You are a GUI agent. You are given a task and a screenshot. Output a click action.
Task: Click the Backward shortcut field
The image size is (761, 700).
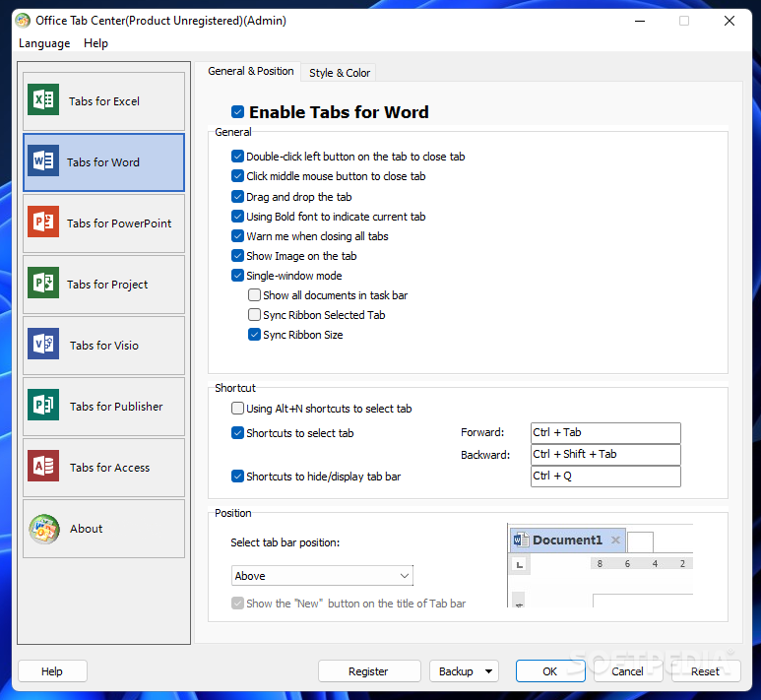605,455
